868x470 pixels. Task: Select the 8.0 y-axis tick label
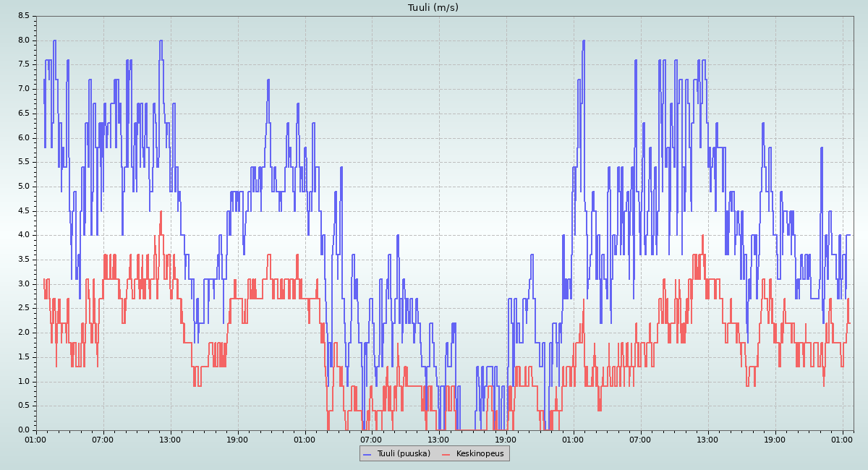[x=24, y=40]
